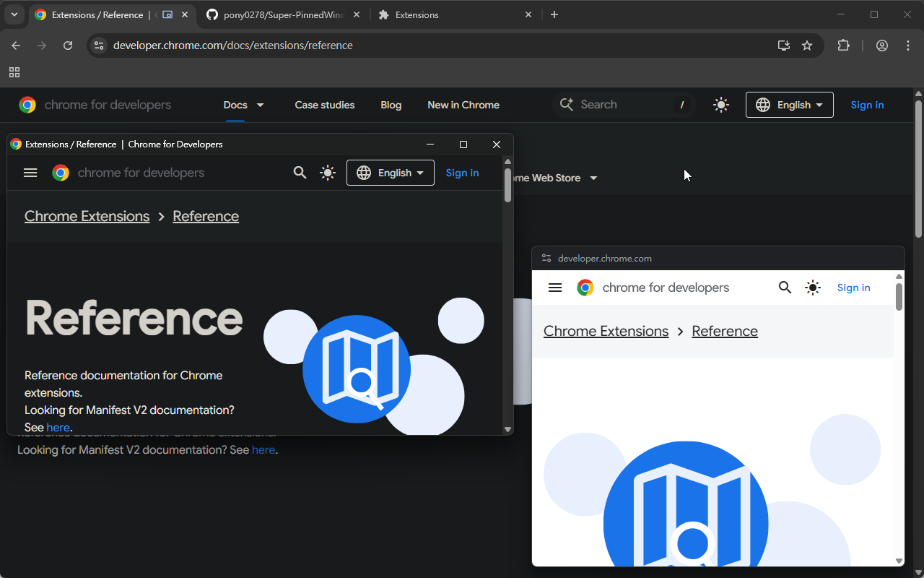The height and width of the screenshot is (578, 924).
Task: Open Blog in the site navigation
Action: coord(391,105)
